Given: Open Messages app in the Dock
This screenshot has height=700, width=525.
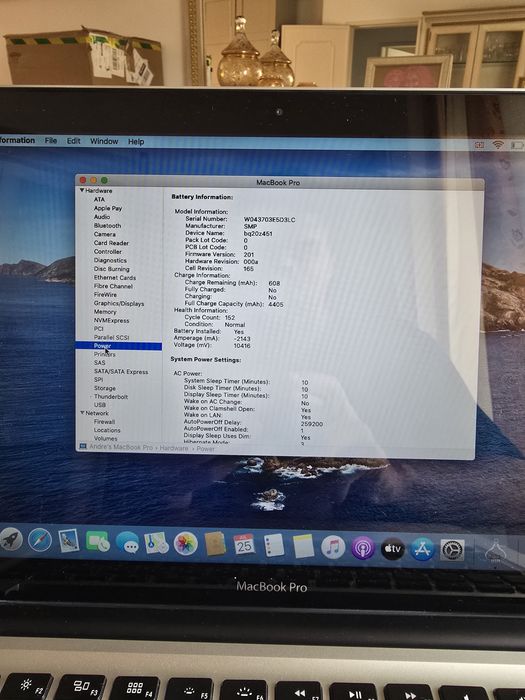Looking at the screenshot, I should pyautogui.click(x=127, y=543).
